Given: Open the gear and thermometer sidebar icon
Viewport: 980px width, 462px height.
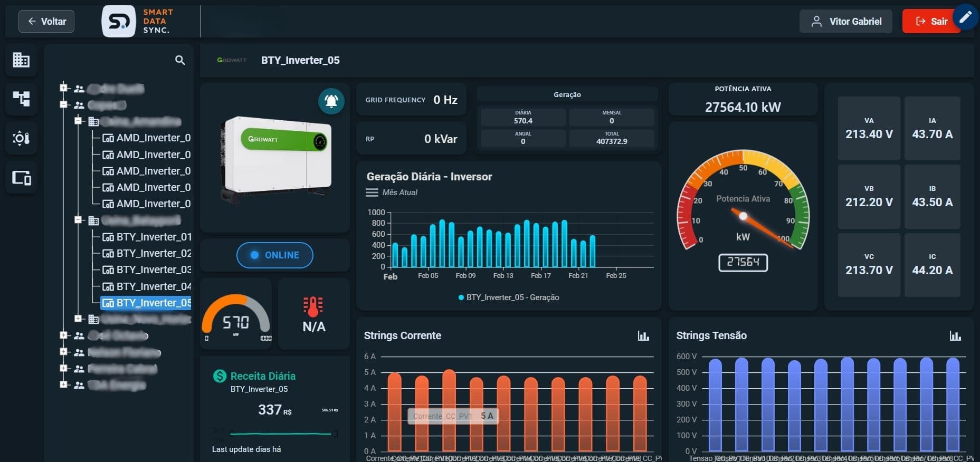Looking at the screenshot, I should pyautogui.click(x=21, y=138).
